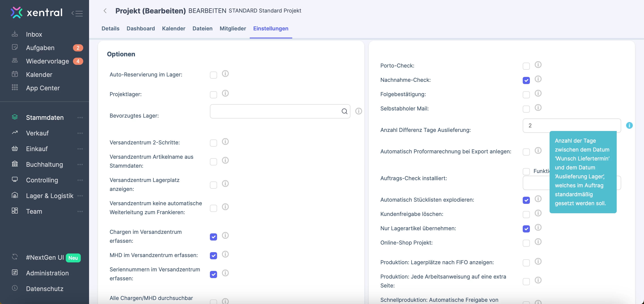Expand Verkauf submenu via three dots
This screenshot has height=304, width=644.
click(x=80, y=133)
